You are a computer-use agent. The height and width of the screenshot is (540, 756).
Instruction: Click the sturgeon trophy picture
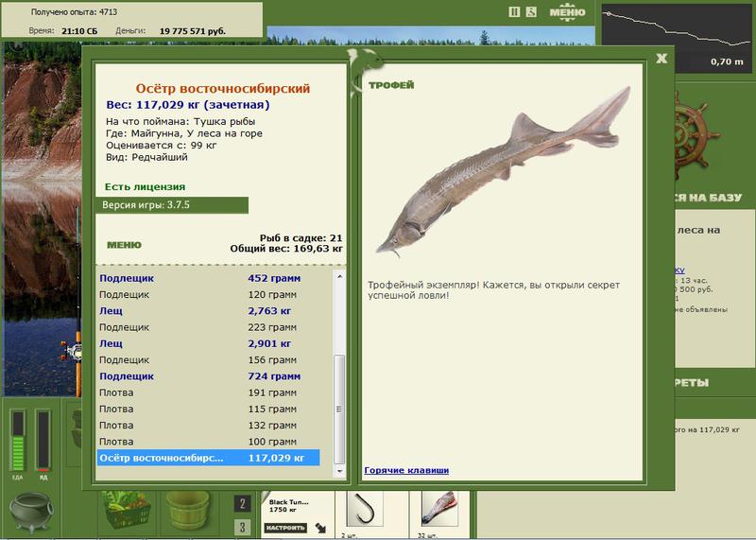pos(503,171)
